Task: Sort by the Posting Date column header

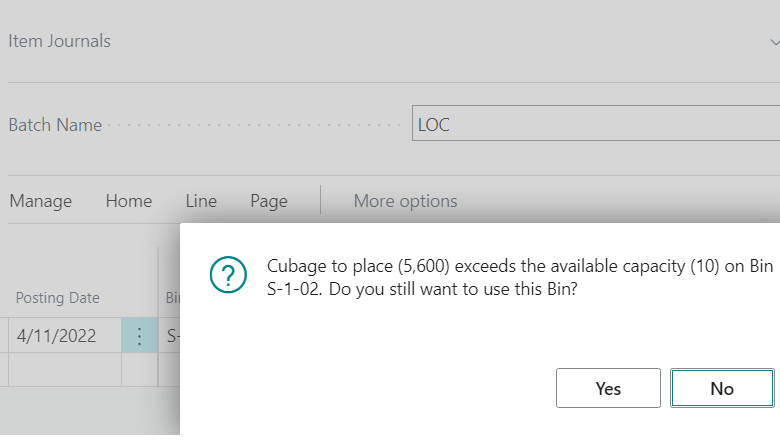Action: 58,298
